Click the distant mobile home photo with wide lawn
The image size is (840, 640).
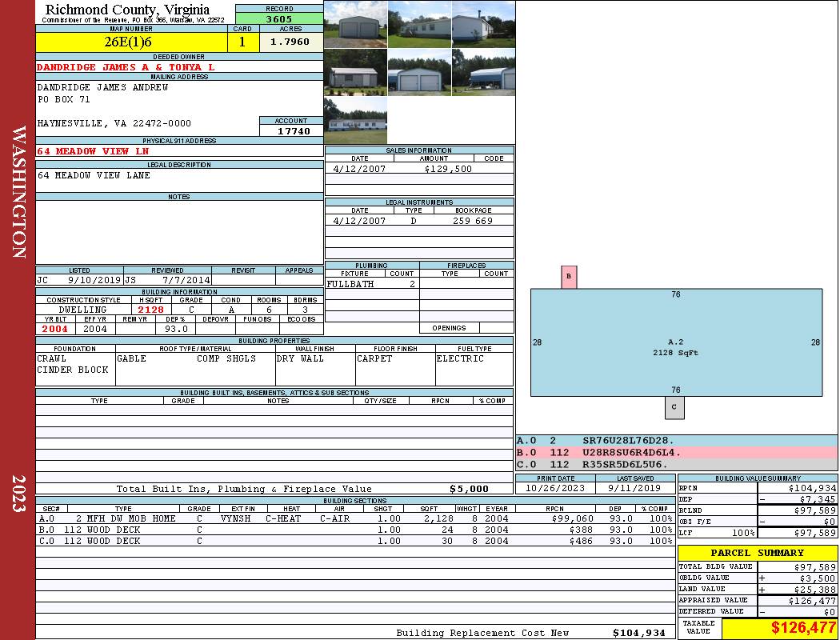tap(355, 120)
